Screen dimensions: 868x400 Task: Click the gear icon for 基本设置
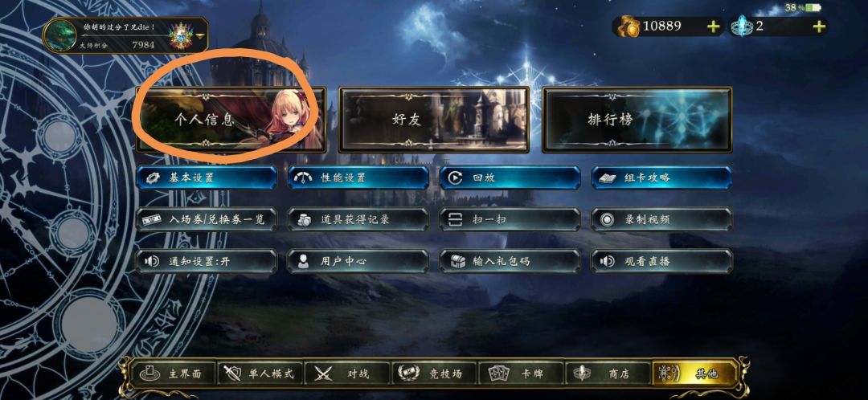(x=152, y=178)
